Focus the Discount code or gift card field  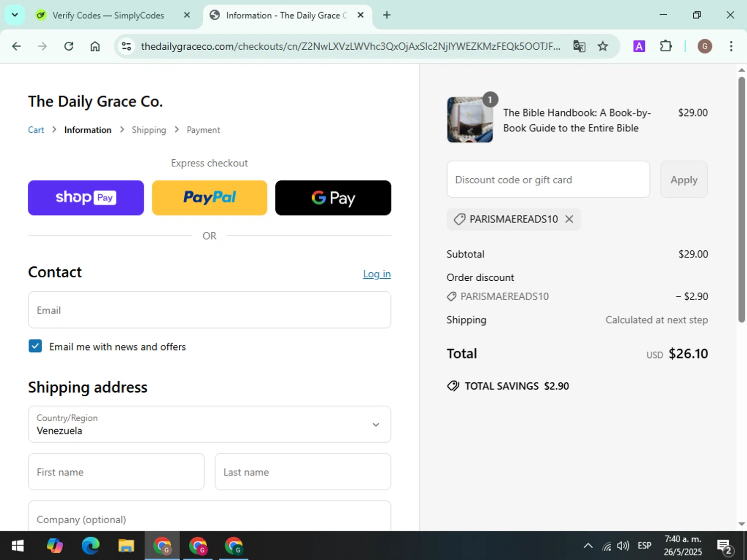pyautogui.click(x=548, y=179)
